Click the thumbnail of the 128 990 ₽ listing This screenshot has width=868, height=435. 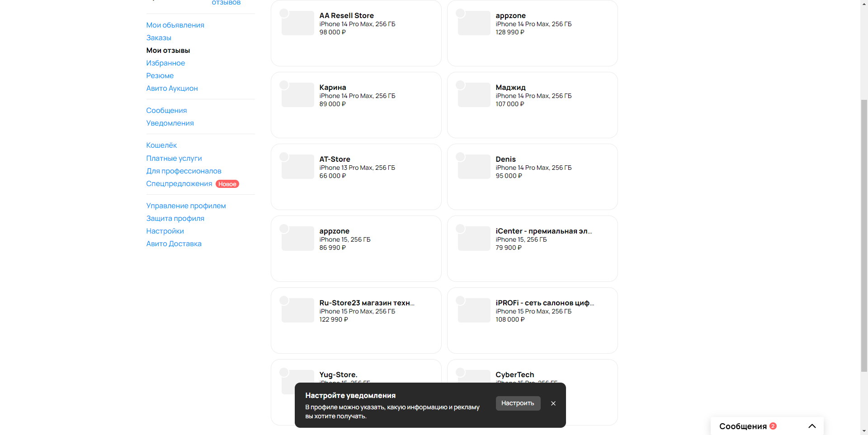(x=474, y=23)
